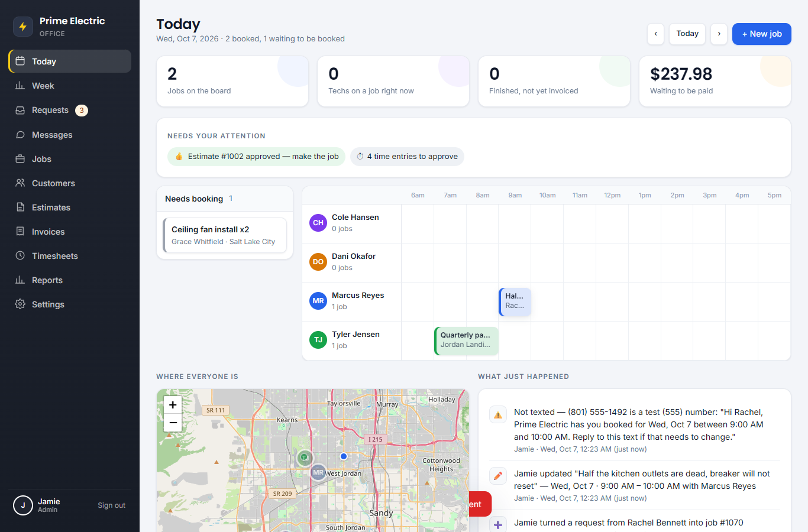Click the blue location dot on the map

(x=344, y=456)
